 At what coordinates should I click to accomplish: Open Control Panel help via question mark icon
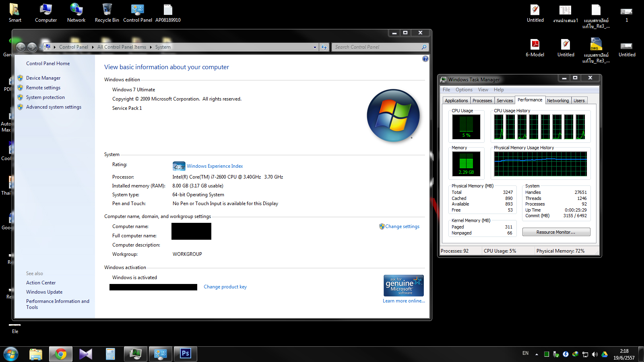pyautogui.click(x=425, y=59)
